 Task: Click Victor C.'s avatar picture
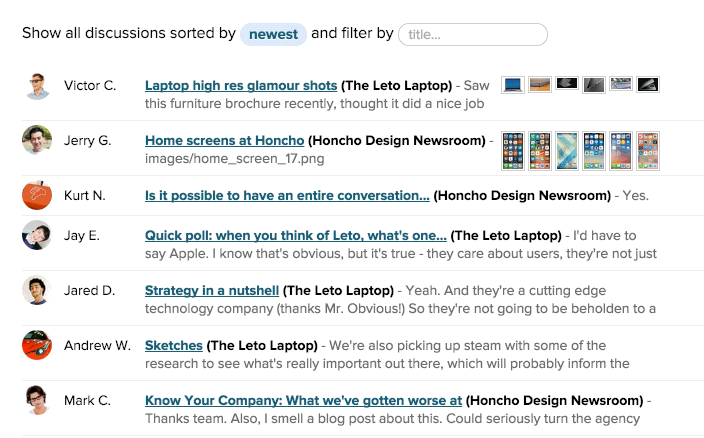pos(37,86)
